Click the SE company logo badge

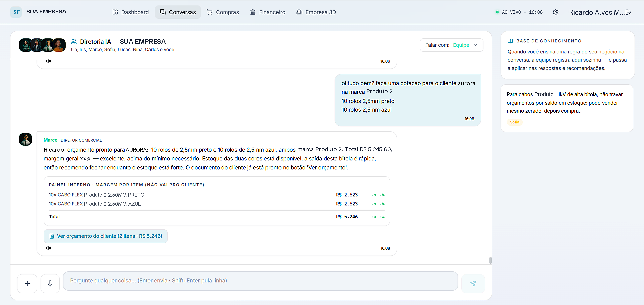point(16,12)
